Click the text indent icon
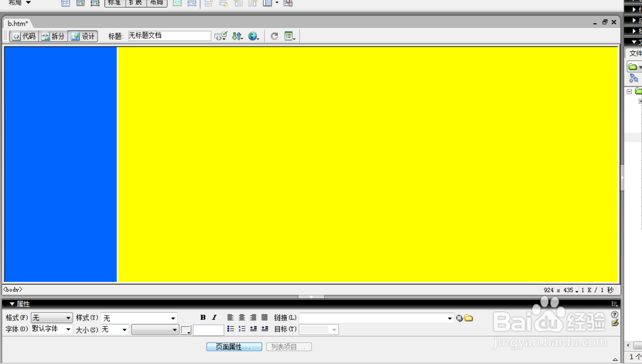The width and height of the screenshot is (642, 364). click(x=265, y=329)
